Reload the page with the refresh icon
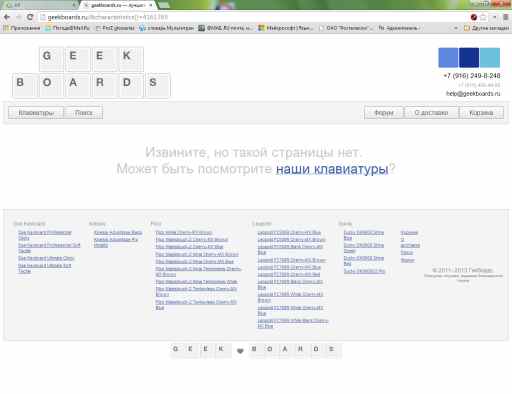Screen dimensions: 512x394 tap(30, 17)
